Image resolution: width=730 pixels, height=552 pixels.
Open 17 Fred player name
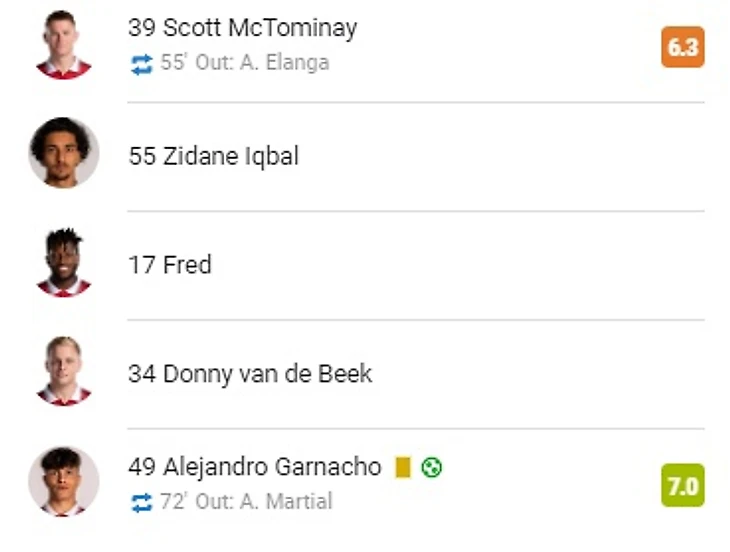(x=170, y=265)
